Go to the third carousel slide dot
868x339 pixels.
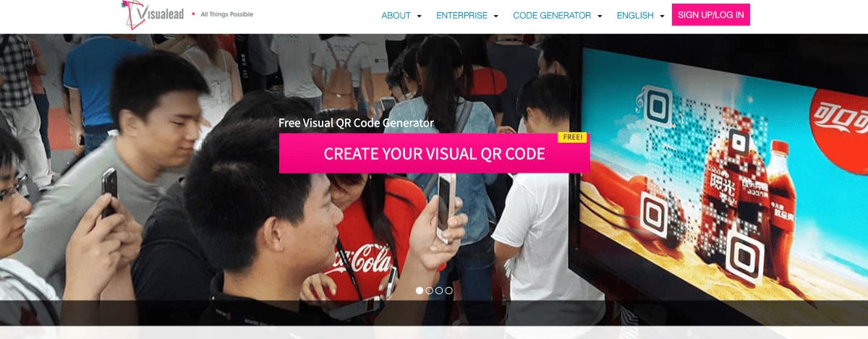[439, 291]
